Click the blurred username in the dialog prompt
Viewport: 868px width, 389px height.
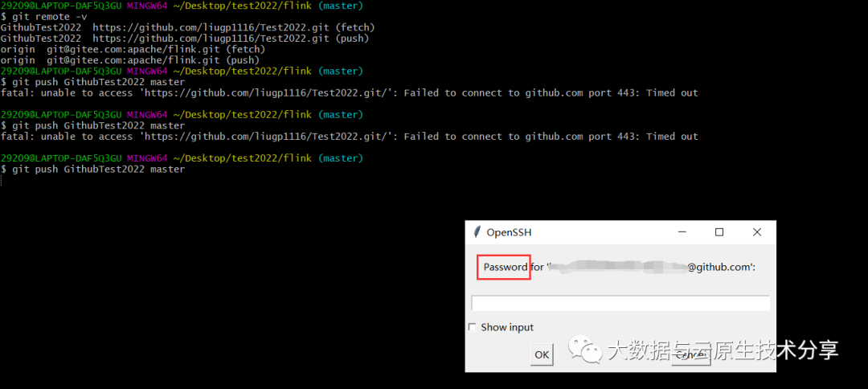617,268
